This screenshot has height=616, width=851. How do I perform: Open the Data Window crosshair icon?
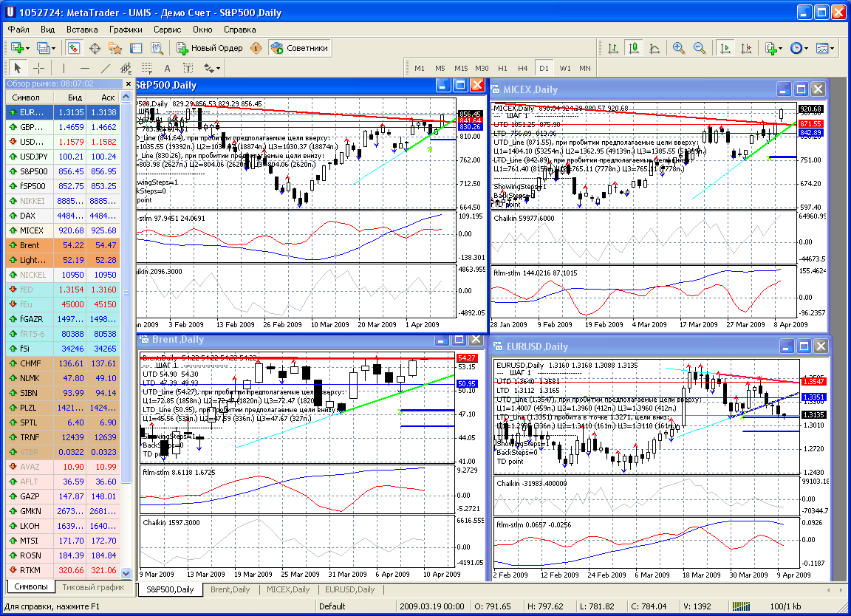point(95,48)
